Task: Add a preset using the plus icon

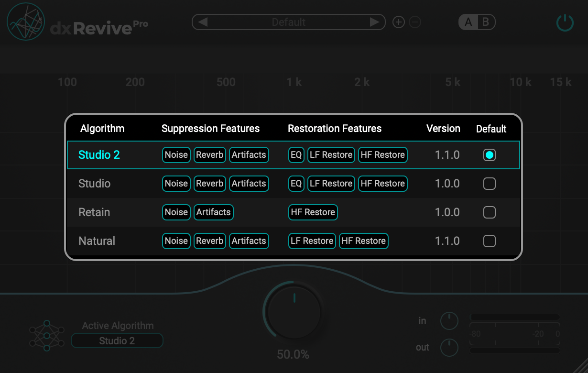Action: 398,22
